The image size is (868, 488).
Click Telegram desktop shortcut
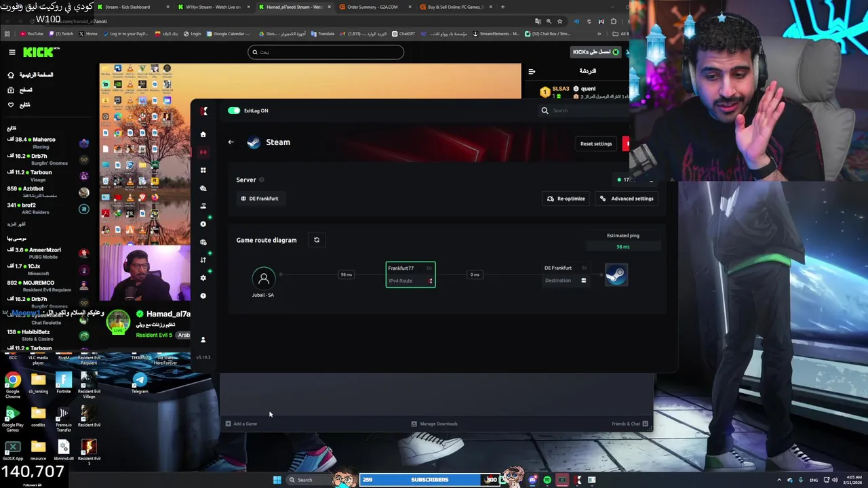pos(140,383)
